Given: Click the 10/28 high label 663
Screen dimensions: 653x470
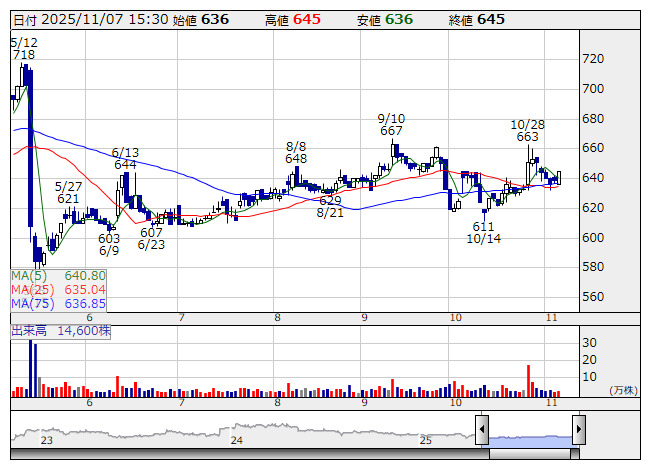Looking at the screenshot, I should click(527, 137).
